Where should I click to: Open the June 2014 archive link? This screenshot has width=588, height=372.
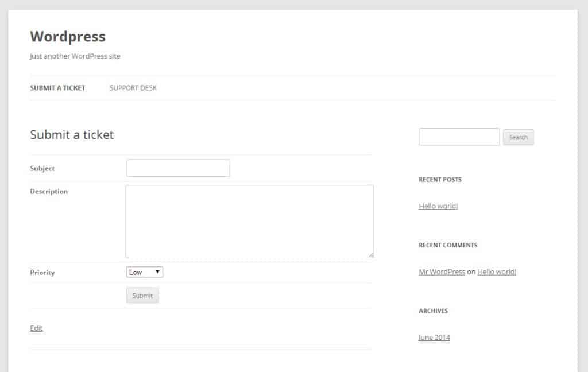(434, 337)
